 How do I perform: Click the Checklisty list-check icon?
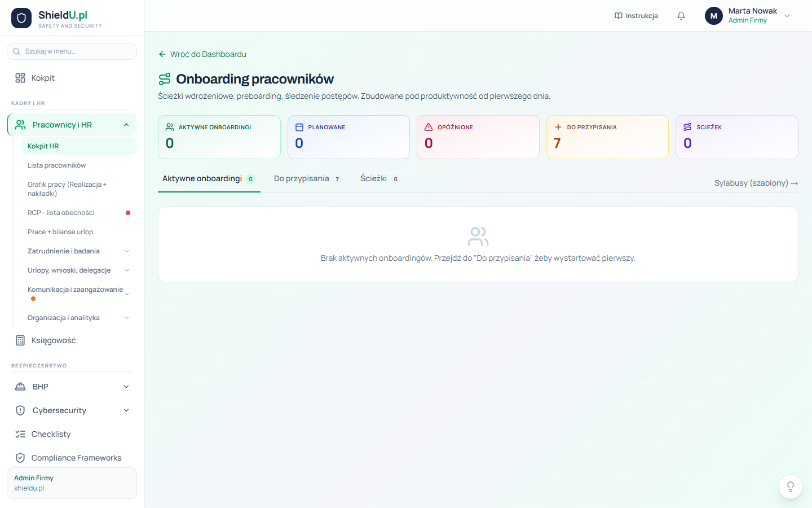pyautogui.click(x=20, y=434)
